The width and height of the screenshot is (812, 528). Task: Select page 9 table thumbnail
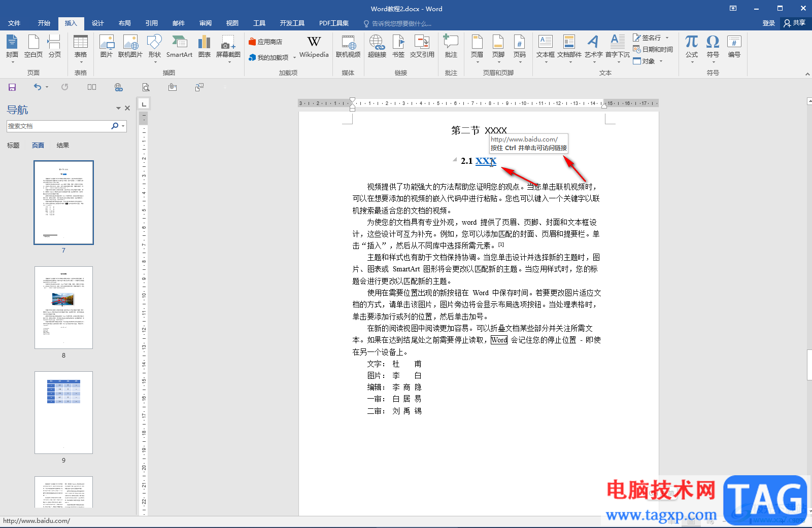63,412
